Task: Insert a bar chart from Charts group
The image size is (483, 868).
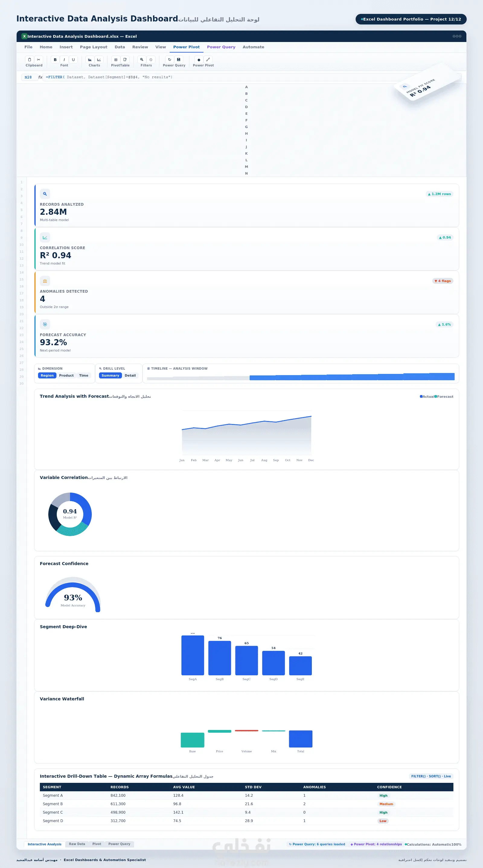Action: (90, 59)
